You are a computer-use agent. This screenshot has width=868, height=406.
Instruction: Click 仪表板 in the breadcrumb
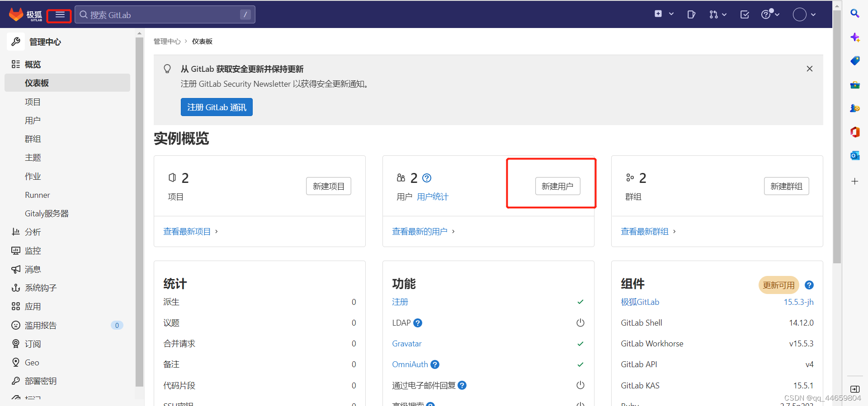(x=202, y=42)
